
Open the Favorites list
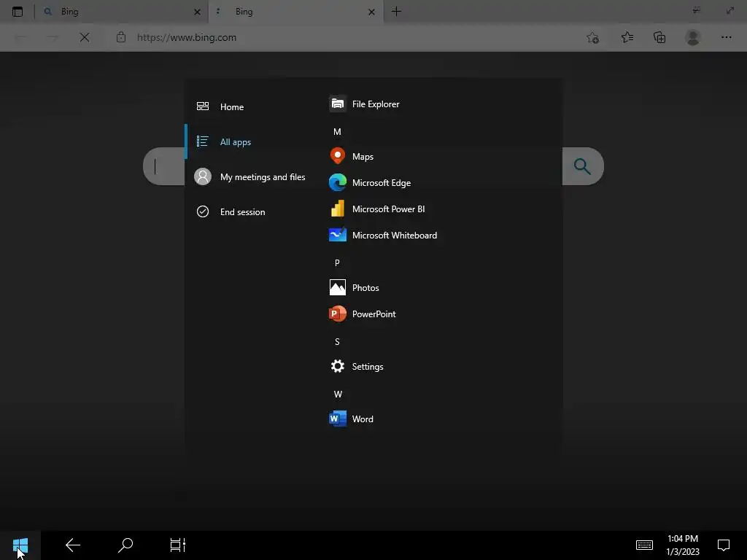point(627,37)
